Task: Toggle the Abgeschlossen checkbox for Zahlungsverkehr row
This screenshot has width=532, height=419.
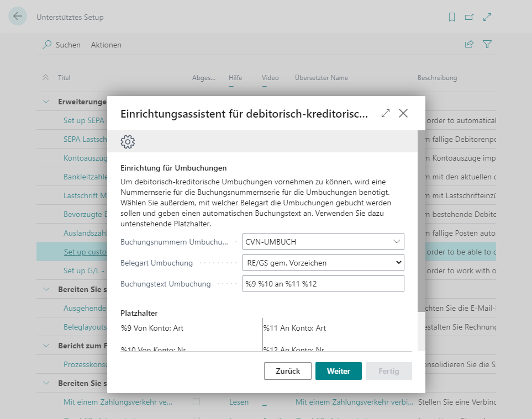Action: click(x=196, y=402)
